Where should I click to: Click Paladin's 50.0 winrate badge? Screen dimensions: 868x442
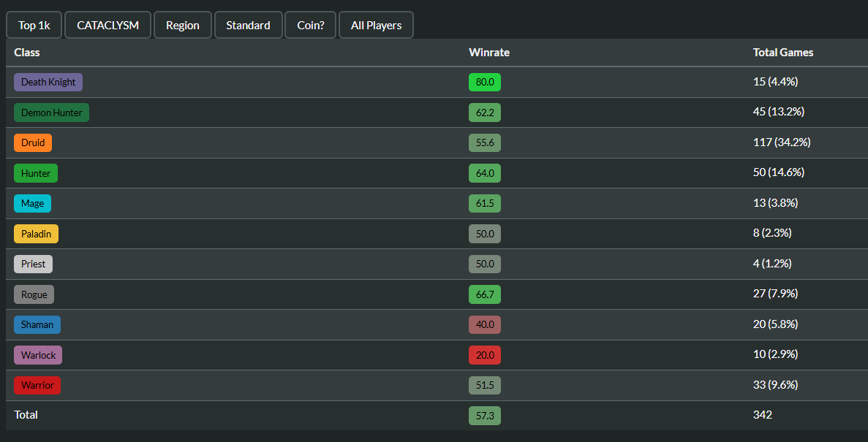pos(484,234)
